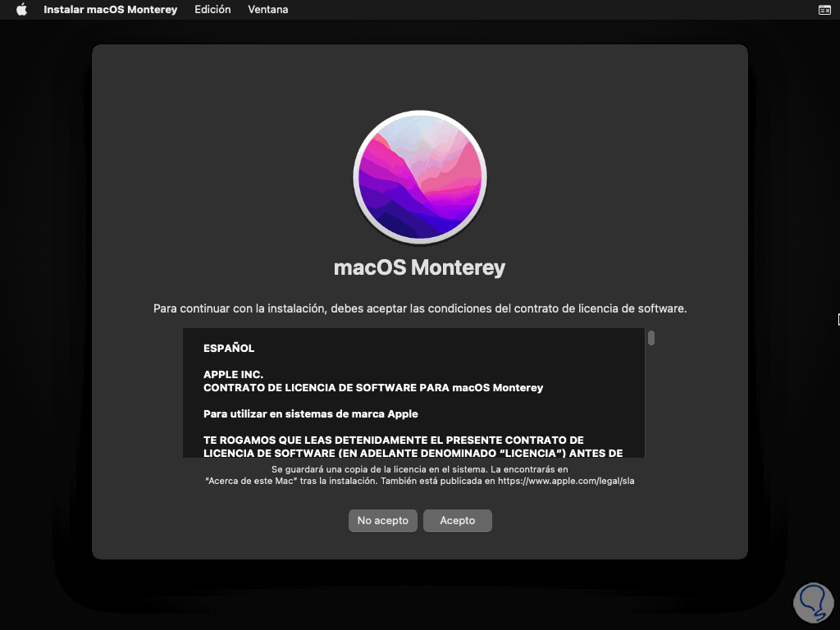Click 'Para utilizar en sistemas de marca Apple'

(311, 414)
